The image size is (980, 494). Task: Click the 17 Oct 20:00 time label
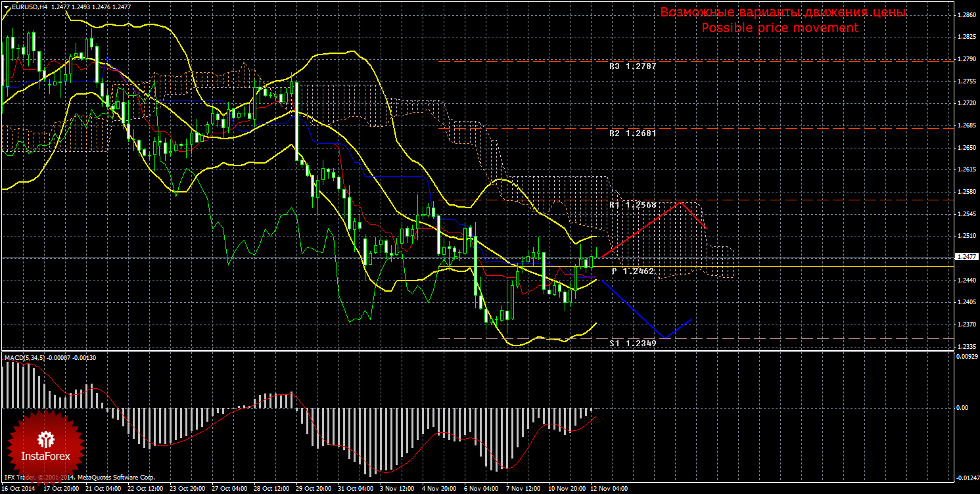click(60, 489)
